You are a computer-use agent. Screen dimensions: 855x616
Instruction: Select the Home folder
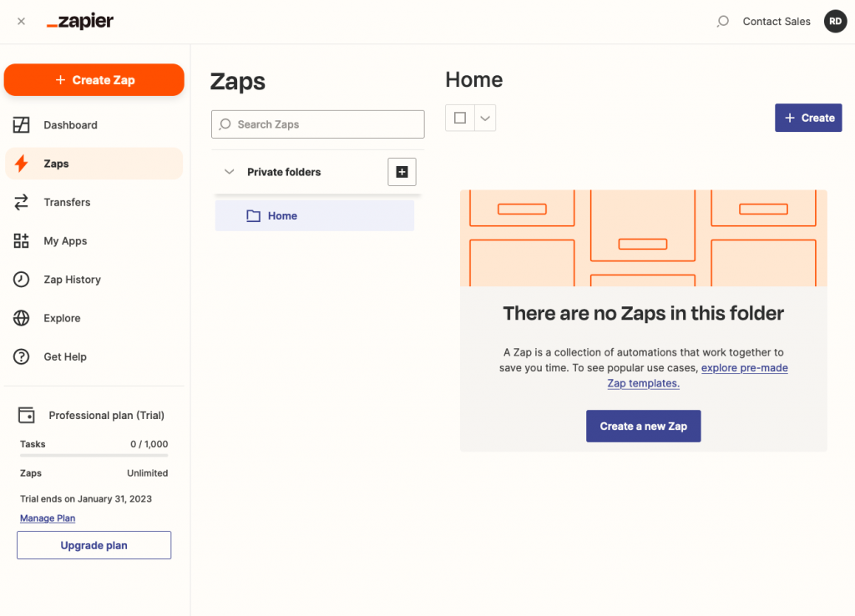(x=284, y=215)
